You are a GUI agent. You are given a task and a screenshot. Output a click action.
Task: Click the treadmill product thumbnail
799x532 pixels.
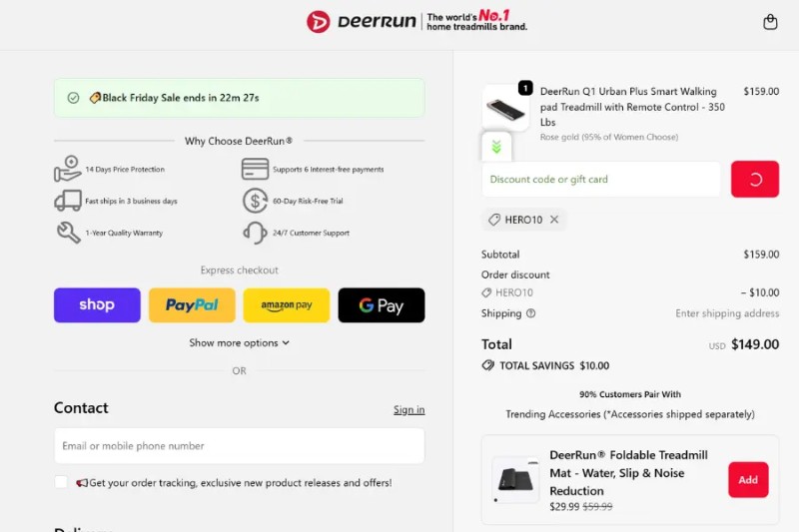505,108
